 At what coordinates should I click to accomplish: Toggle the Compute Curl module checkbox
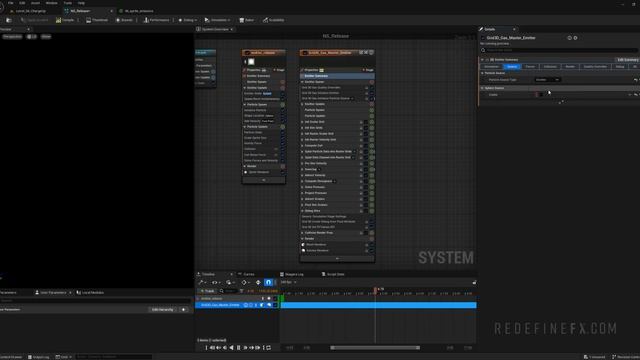(366, 146)
